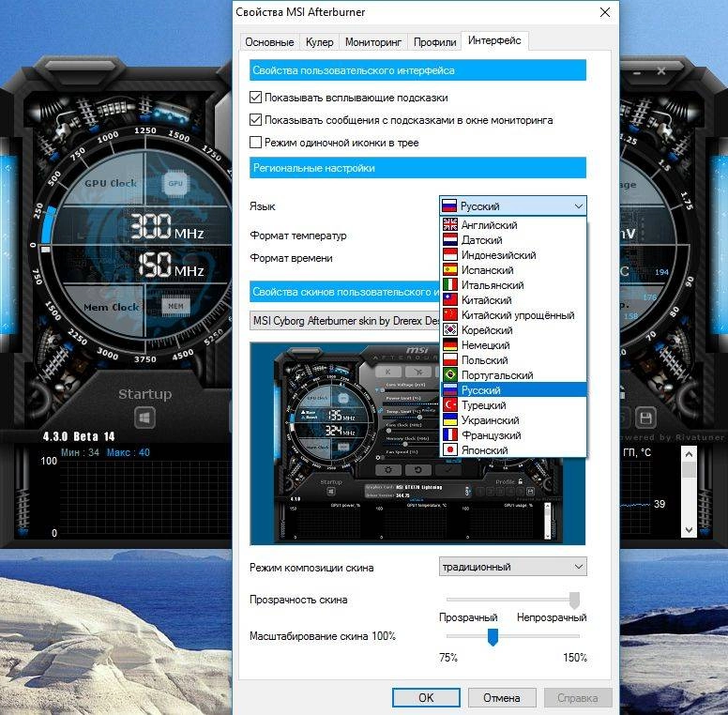Click the Brazilian flag icon for Portuguese
The image size is (728, 715).
pyautogui.click(x=450, y=375)
